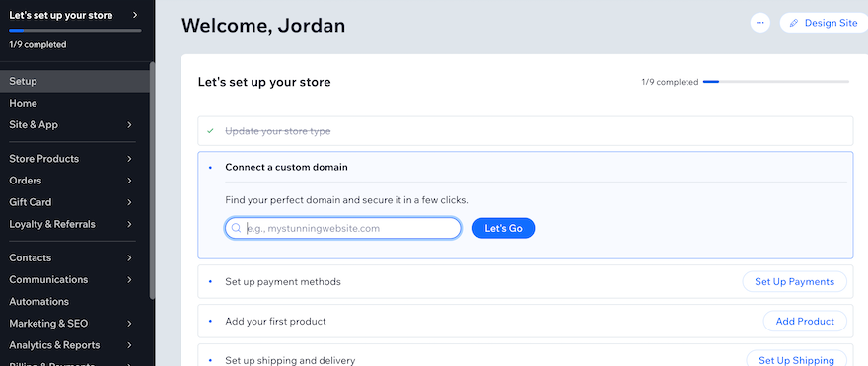Click the green checkmark on Update your store type
868x366 pixels.
click(x=210, y=131)
